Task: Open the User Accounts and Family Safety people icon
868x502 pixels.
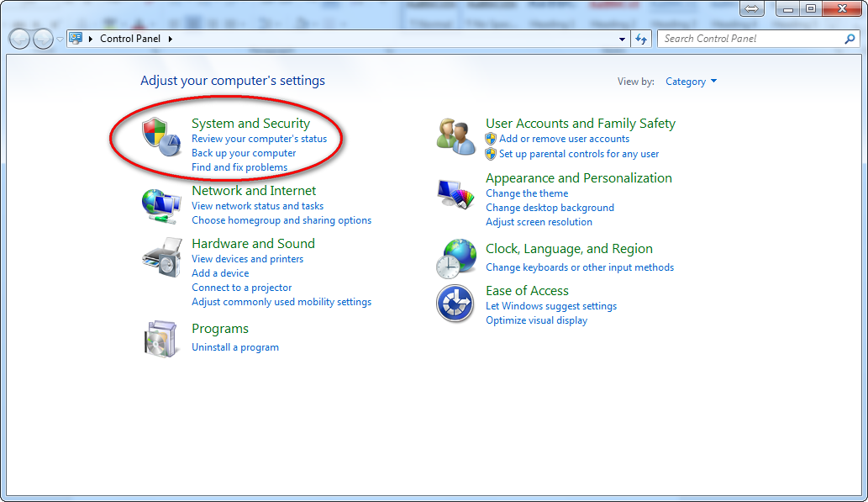Action: (x=455, y=137)
